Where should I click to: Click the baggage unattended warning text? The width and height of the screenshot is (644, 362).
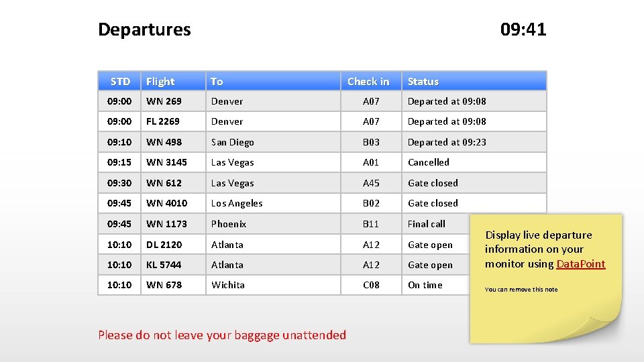tap(222, 335)
